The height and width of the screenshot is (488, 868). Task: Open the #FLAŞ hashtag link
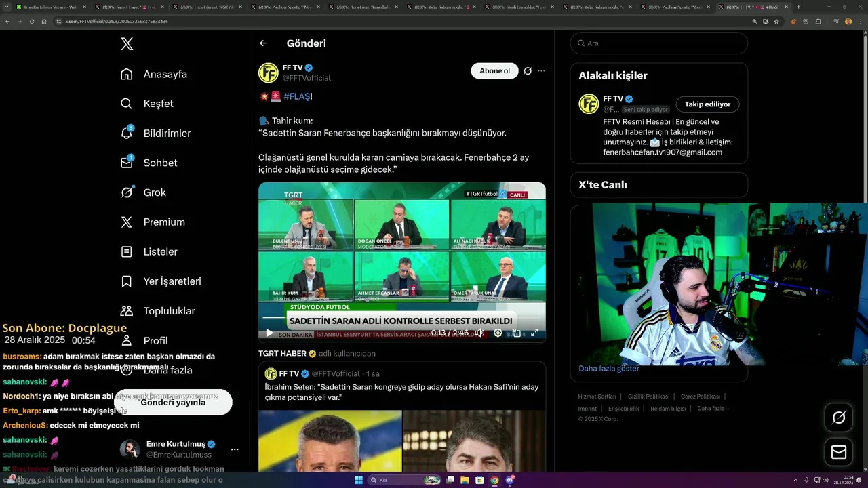(296, 96)
